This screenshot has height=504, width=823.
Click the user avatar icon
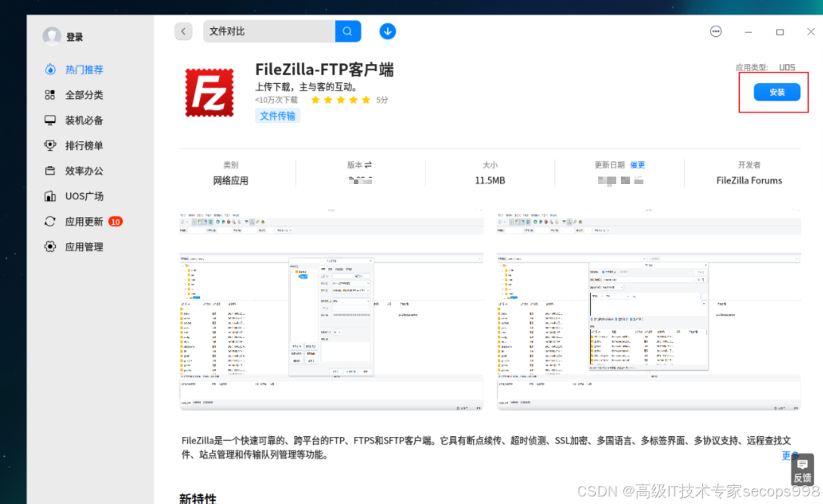(51, 36)
